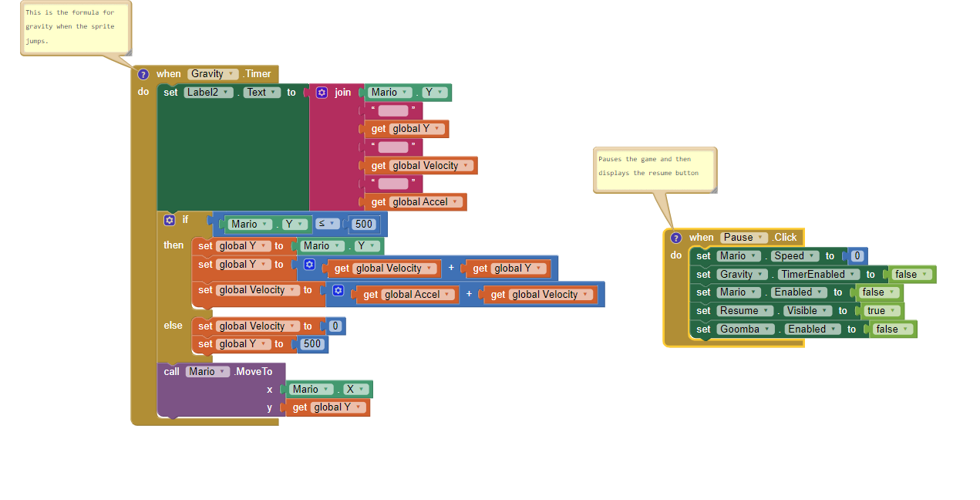
Task: Toggle true value for Resume.Visible
Action: 882,311
